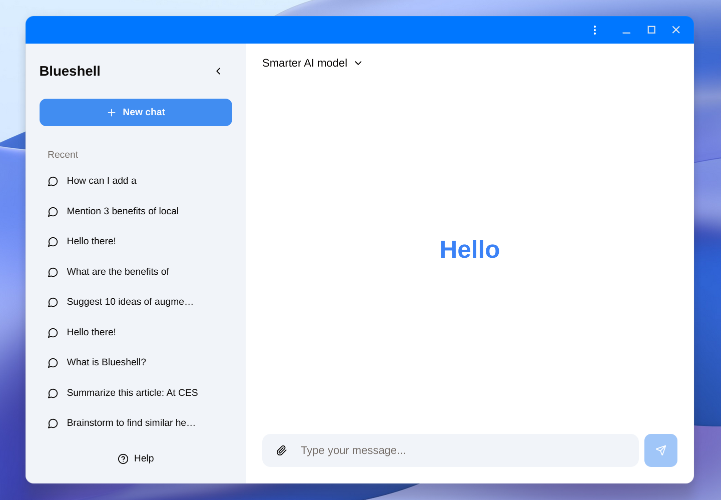Click the question mark Help icon
The width and height of the screenshot is (721, 500).
(x=123, y=459)
